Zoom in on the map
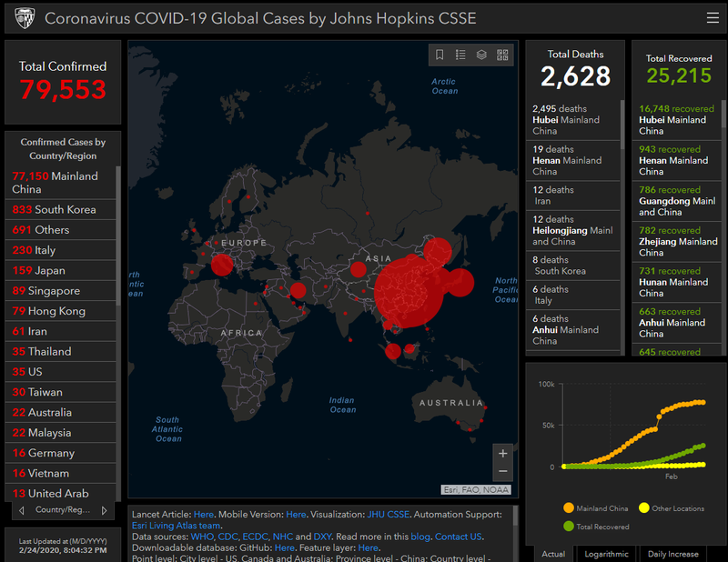This screenshot has width=728, height=562. (x=503, y=454)
